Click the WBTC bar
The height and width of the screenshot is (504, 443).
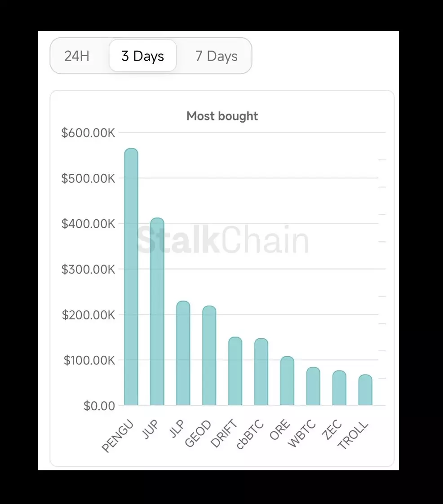pos(314,386)
